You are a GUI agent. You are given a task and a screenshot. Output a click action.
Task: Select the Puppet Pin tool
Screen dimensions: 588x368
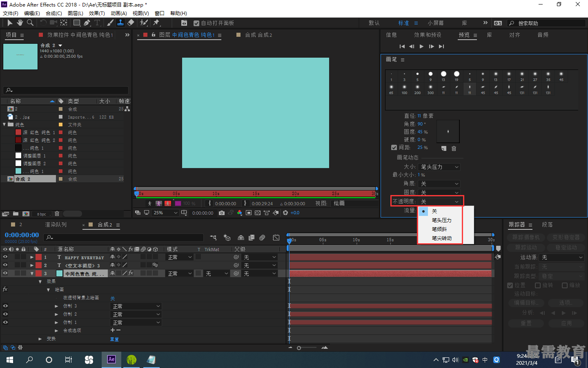pyautogui.click(x=156, y=23)
